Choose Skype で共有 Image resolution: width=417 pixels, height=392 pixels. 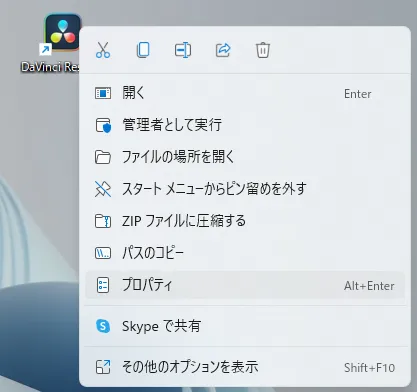pyautogui.click(x=245, y=326)
